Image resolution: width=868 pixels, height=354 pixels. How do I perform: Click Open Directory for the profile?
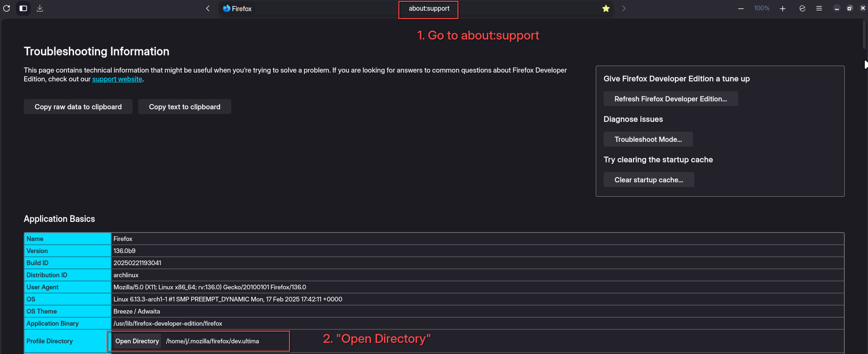coord(137,341)
